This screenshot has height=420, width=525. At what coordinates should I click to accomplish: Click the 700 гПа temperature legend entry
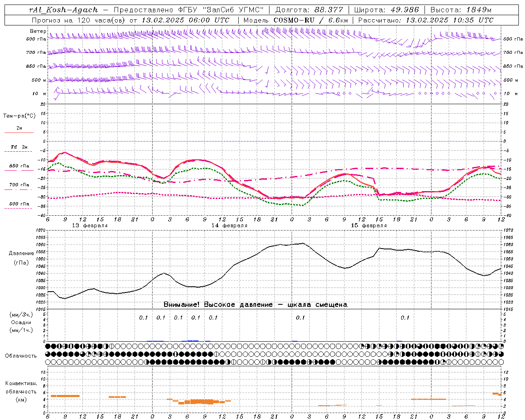point(19,185)
